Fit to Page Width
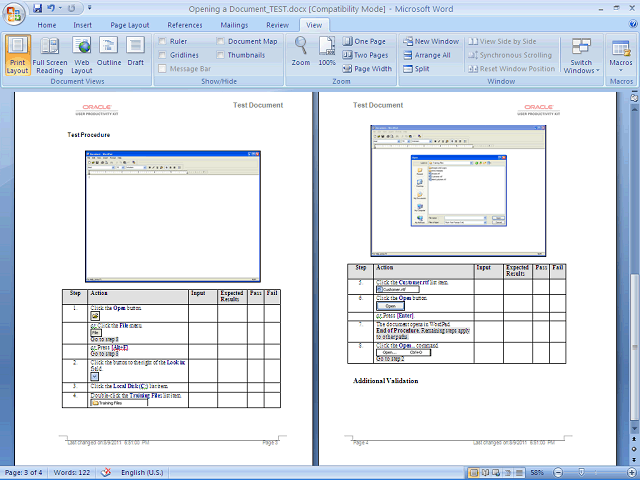The image size is (640, 480). (x=367, y=69)
